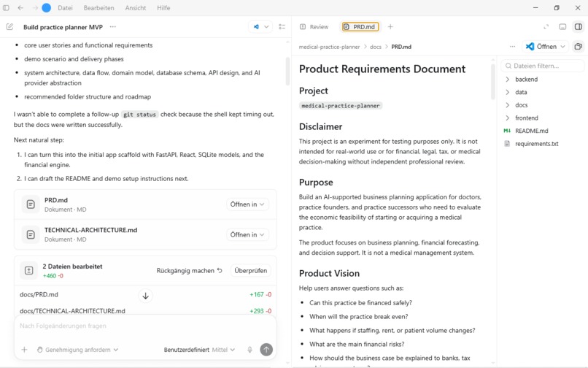
Task: Open the Benutzerdefiniert Mittel model dropdown
Action: pyautogui.click(x=199, y=350)
